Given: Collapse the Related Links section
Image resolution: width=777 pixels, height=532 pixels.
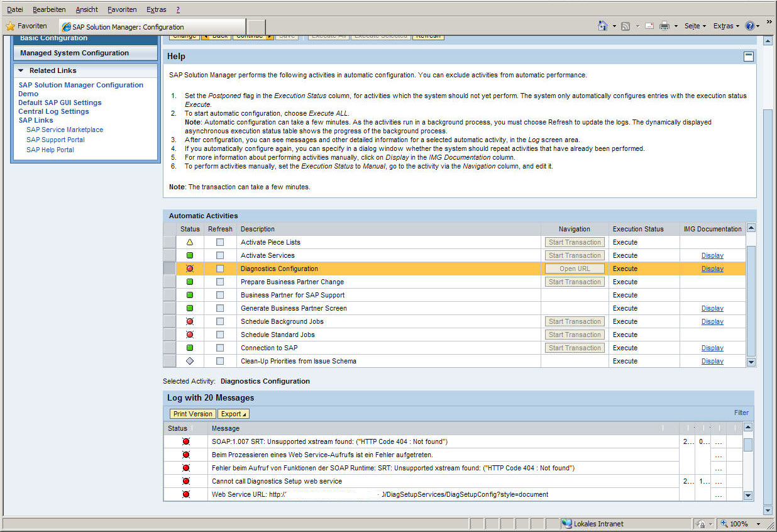Looking at the screenshot, I should (x=21, y=70).
